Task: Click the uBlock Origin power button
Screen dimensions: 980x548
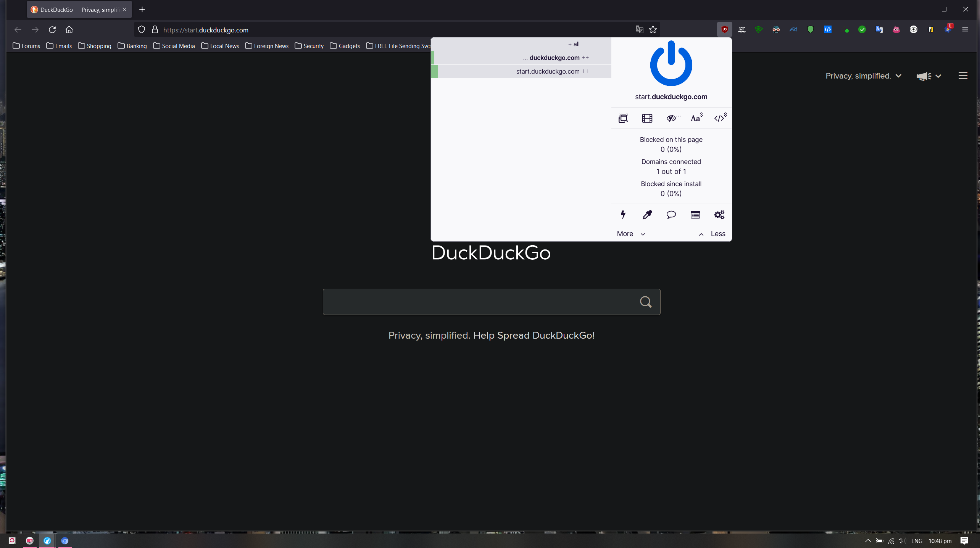Action: coord(671,63)
